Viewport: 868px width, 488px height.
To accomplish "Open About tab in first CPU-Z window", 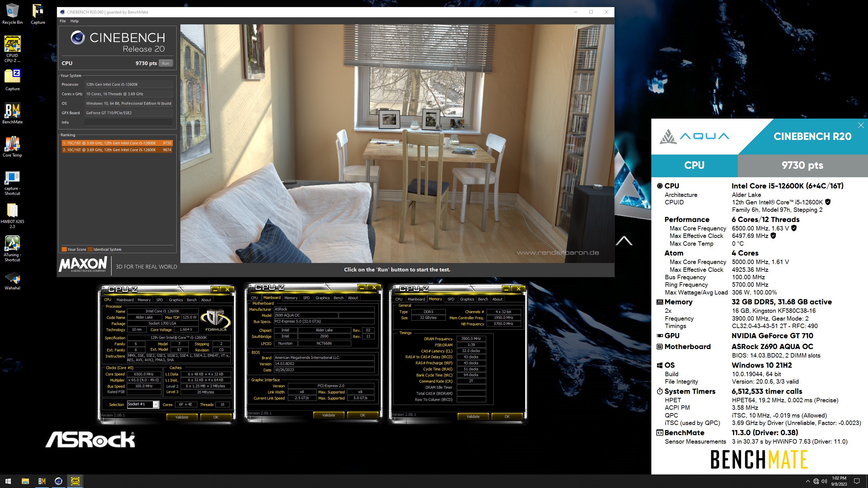I will (206, 300).
